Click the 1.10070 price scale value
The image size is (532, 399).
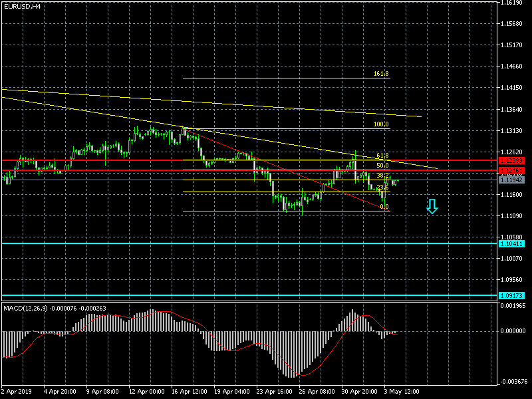pos(511,258)
